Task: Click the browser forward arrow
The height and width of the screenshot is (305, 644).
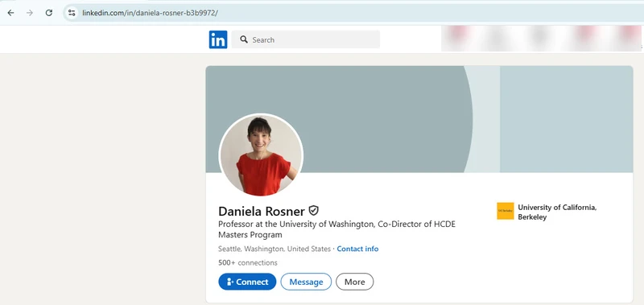Action: tap(30, 13)
